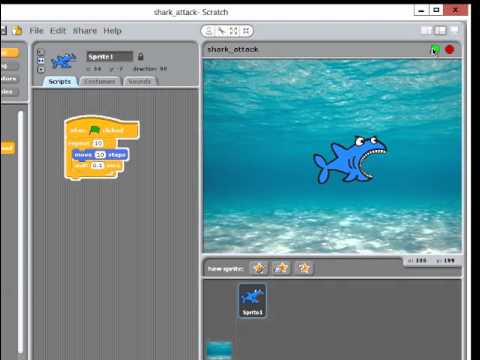480x360 pixels.
Task: Click the green flag to start scripts
Action: click(435, 50)
